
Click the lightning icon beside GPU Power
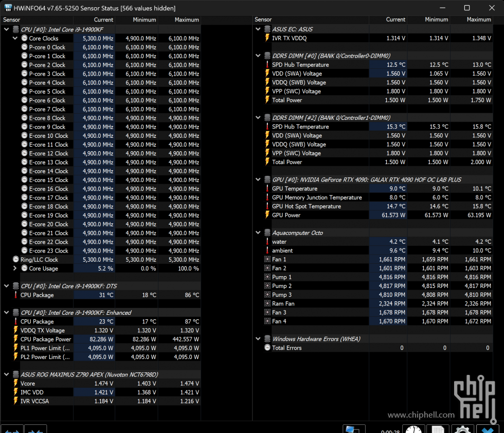pyautogui.click(x=267, y=215)
